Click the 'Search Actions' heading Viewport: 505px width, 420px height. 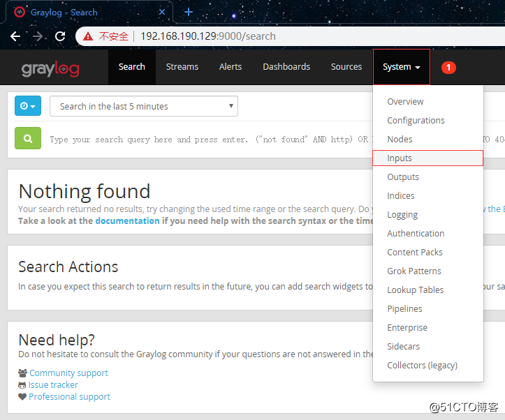[x=68, y=267]
